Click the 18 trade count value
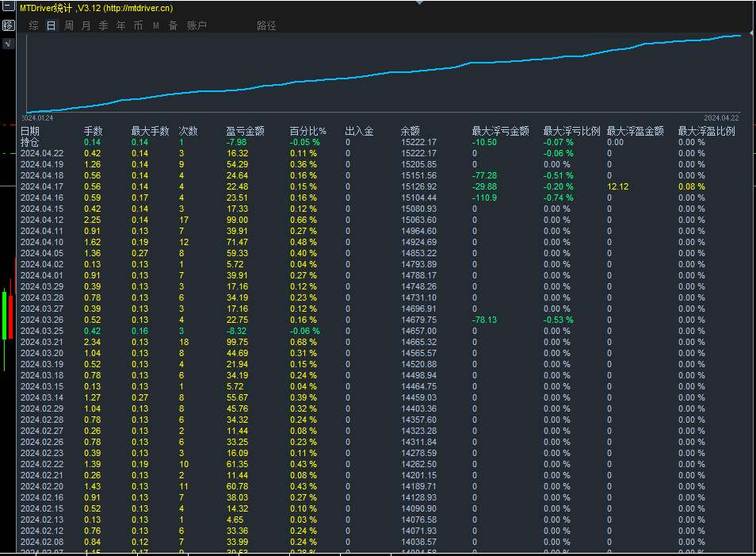 (x=184, y=342)
